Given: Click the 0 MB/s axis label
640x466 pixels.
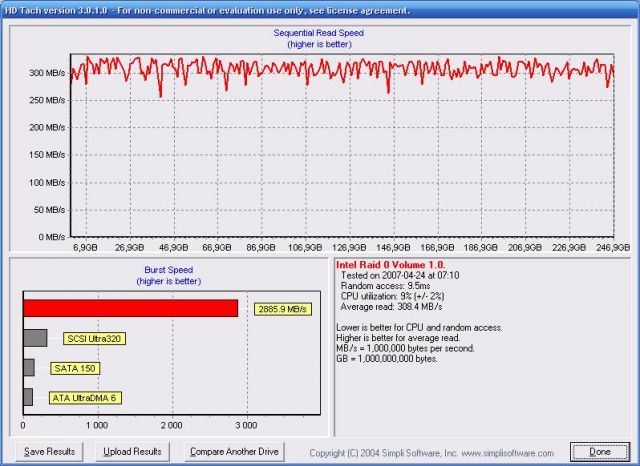Looking at the screenshot, I should [x=52, y=237].
